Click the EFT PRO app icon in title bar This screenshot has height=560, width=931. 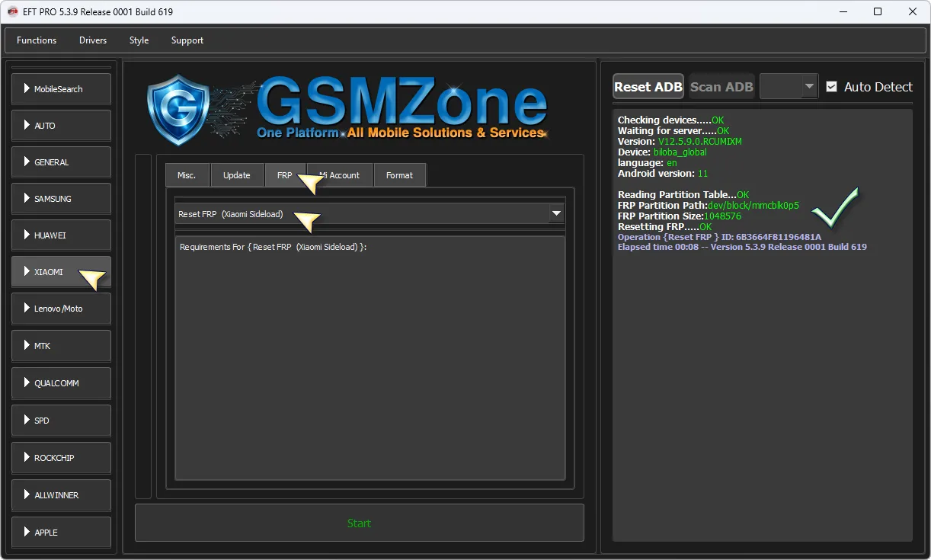(13, 11)
